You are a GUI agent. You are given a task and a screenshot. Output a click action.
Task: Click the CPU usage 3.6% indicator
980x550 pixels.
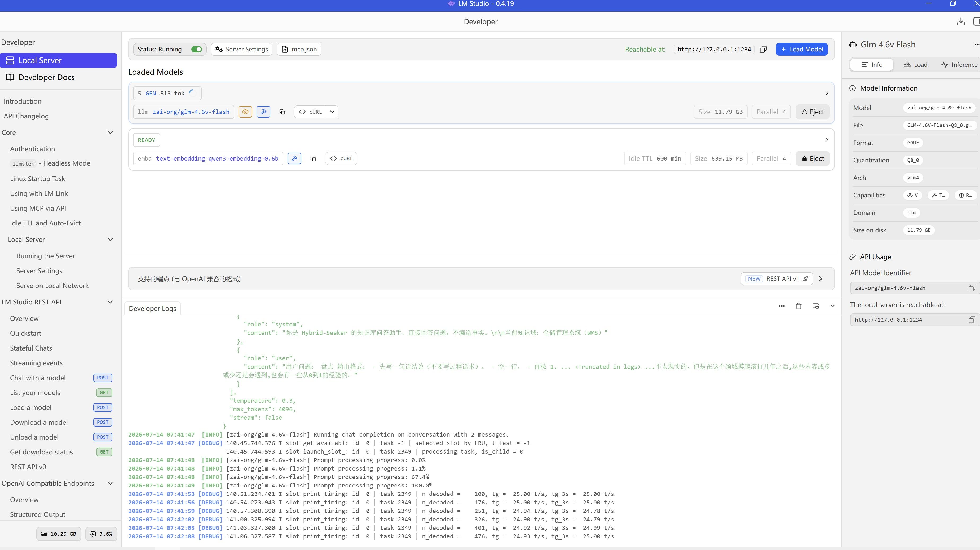tap(101, 534)
